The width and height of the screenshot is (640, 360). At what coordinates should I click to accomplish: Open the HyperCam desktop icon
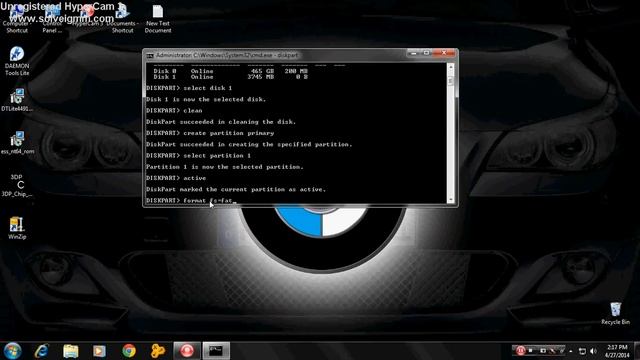[87, 16]
